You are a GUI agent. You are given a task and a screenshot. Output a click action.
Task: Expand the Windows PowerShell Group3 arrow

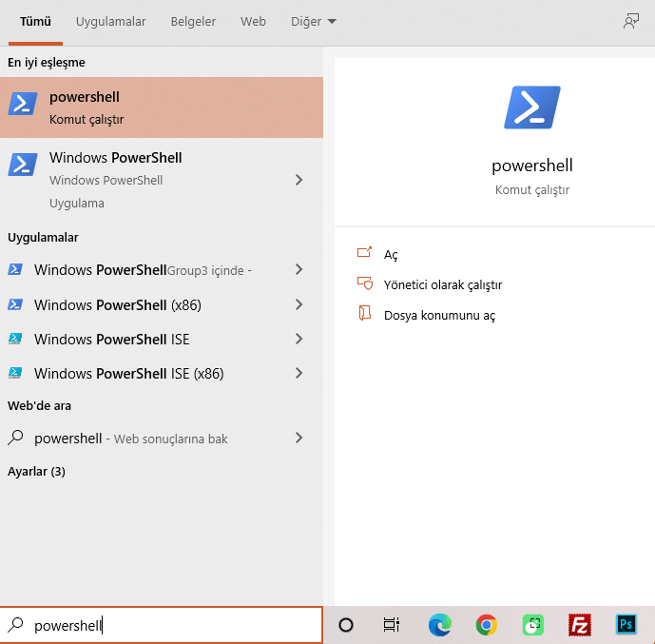point(299,269)
